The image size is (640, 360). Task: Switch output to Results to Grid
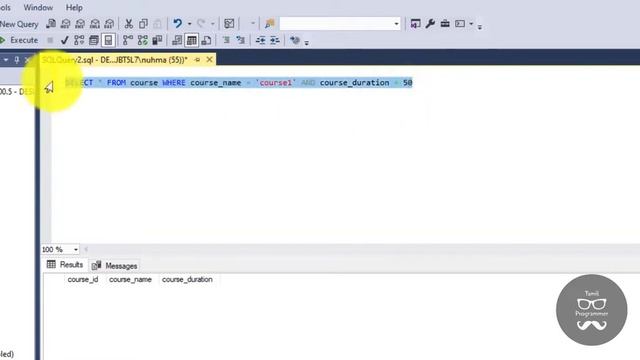(191, 40)
